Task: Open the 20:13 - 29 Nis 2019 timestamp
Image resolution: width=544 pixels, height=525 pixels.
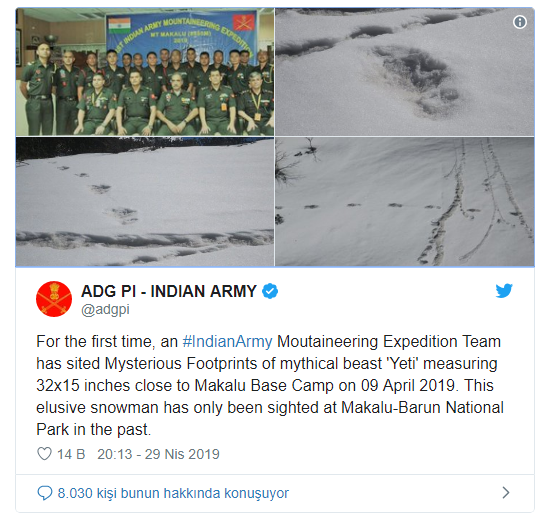Action: [x=159, y=454]
